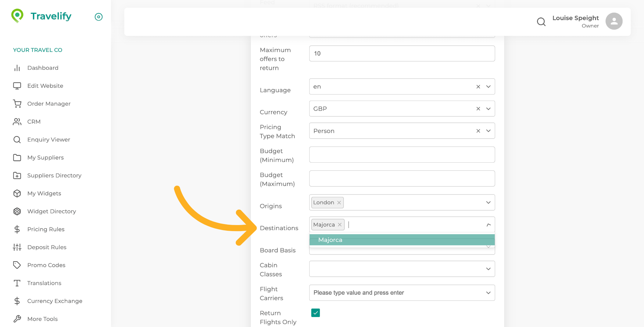Open the Pricing Type Match dropdown

(488, 131)
